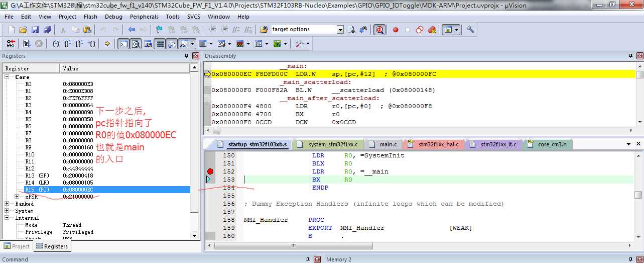Switch to the Project panel tab

coord(17,246)
